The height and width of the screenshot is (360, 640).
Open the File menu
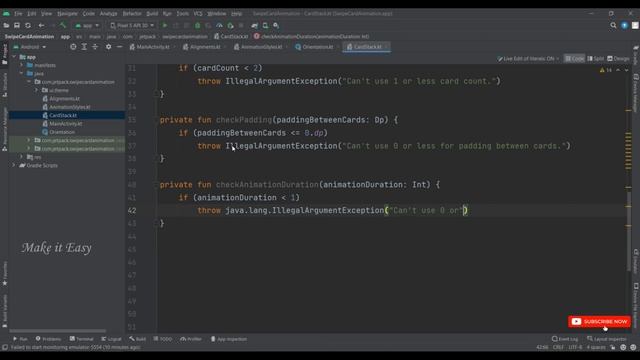[18, 13]
